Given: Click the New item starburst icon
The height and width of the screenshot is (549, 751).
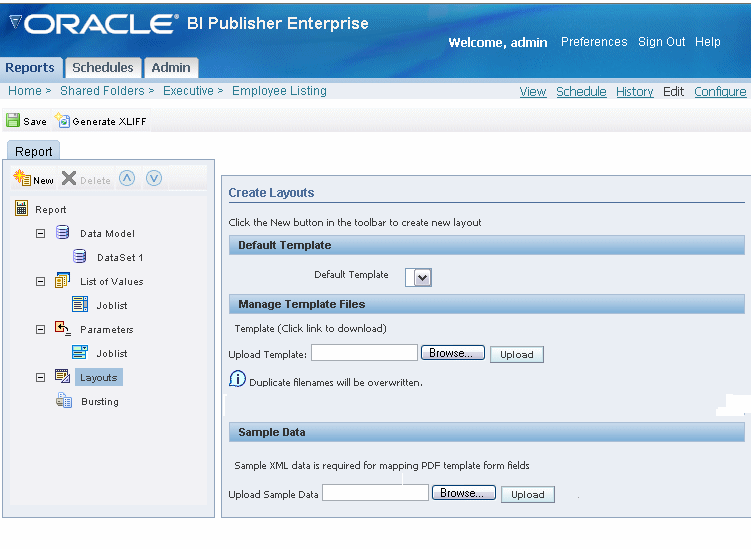Looking at the screenshot, I should point(22,178).
